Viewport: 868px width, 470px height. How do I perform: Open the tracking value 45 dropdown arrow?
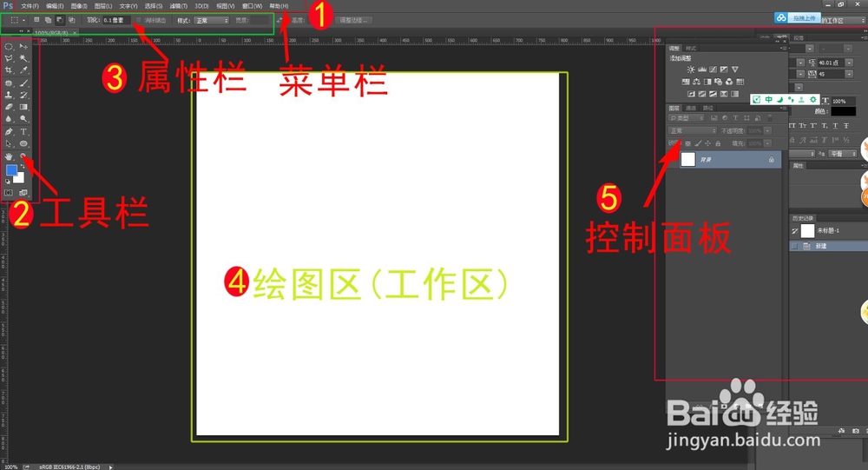click(849, 74)
